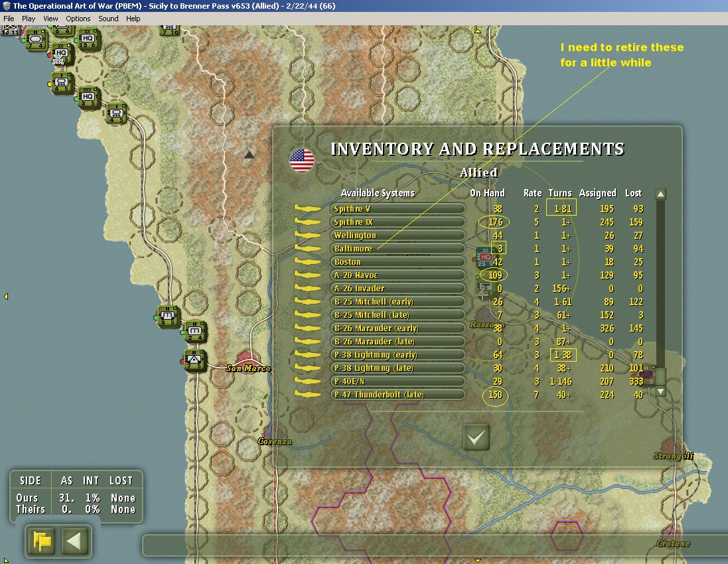The width and height of the screenshot is (728, 564).
Task: Click the map scroll-left arrow at the left edge
Action: click(6, 296)
